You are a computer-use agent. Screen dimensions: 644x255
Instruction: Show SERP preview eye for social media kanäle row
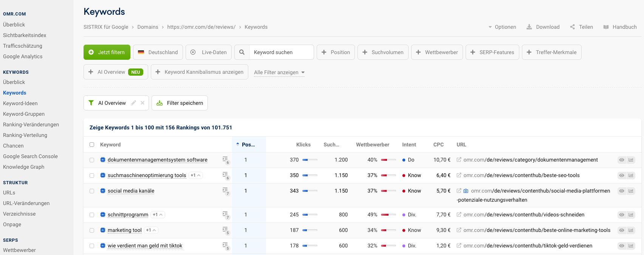click(622, 191)
